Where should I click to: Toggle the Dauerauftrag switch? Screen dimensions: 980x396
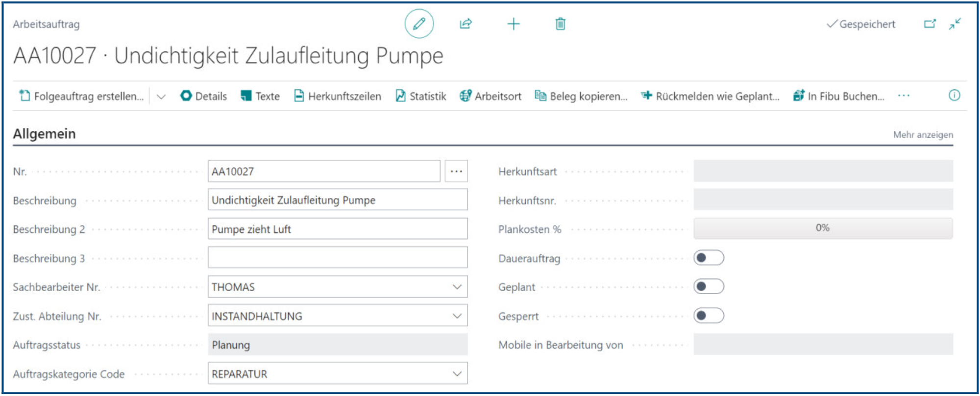click(x=709, y=258)
